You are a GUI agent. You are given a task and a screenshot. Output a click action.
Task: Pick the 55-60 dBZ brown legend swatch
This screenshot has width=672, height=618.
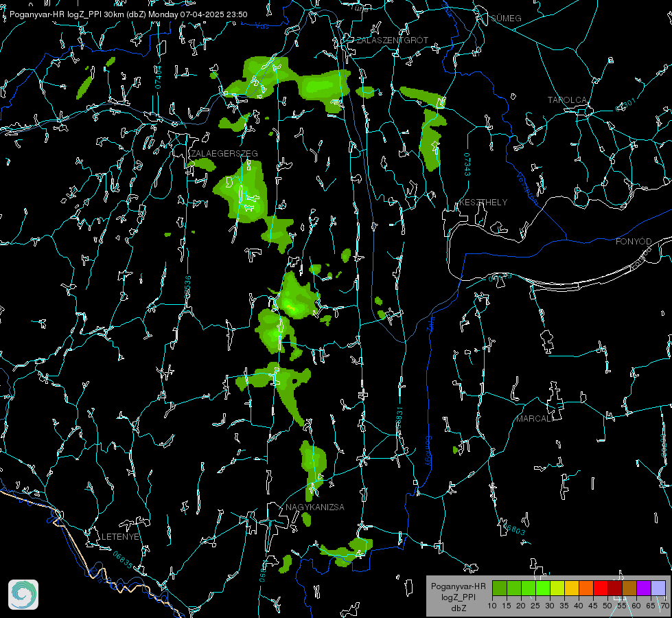629,588
